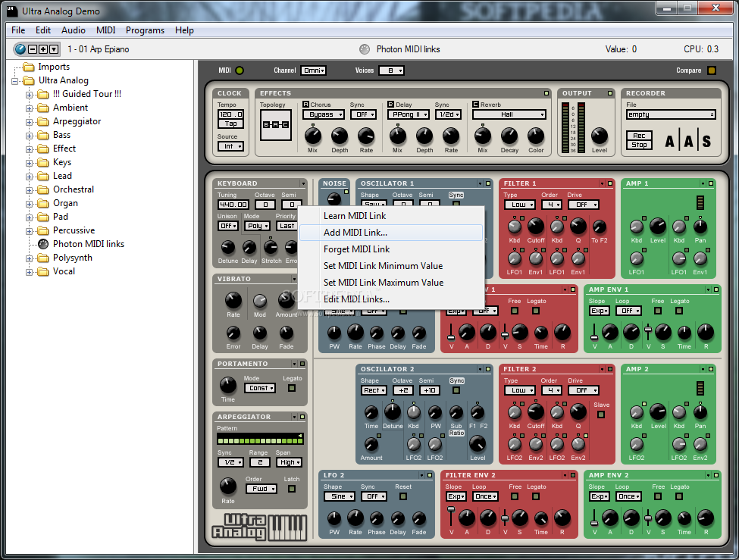Click the Filter 1 Cutoff knob
The width and height of the screenshot is (739, 560).
pyautogui.click(x=535, y=227)
